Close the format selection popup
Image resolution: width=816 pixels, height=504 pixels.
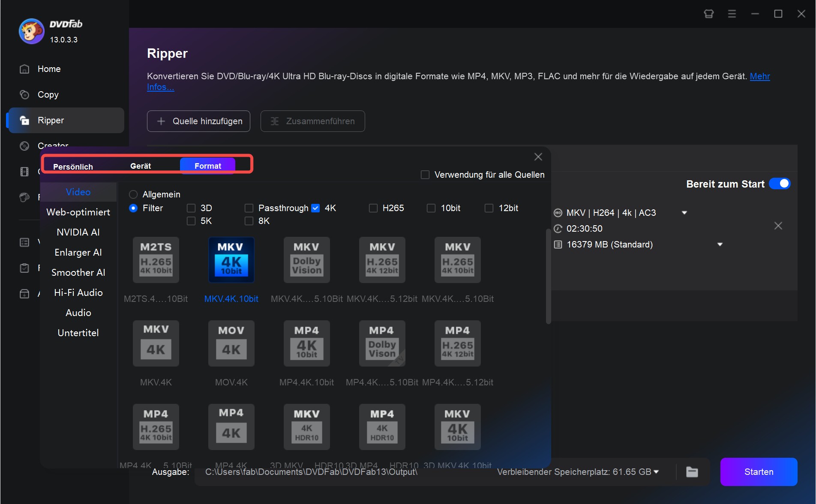point(538,157)
